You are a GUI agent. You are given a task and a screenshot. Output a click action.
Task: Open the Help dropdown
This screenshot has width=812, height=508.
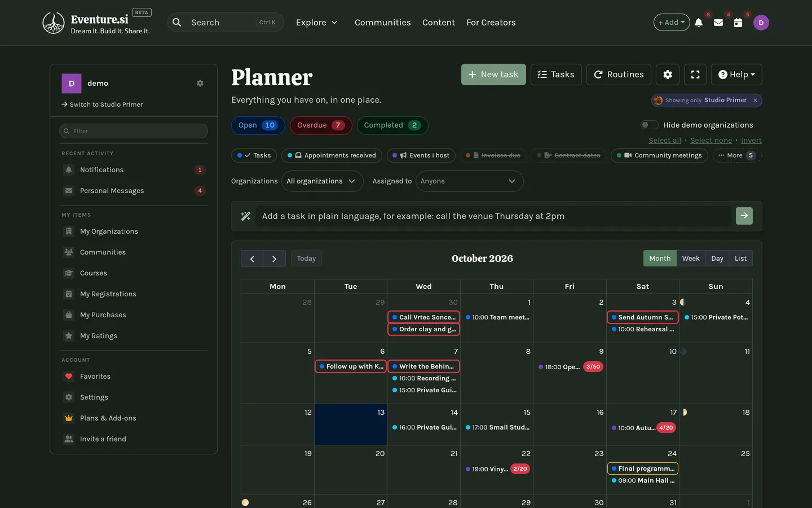tap(736, 75)
